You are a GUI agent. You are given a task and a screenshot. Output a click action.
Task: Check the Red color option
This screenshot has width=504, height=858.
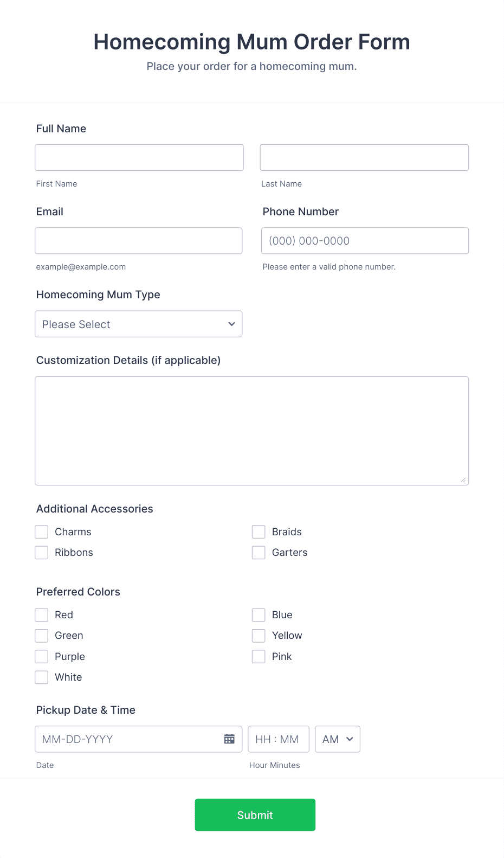(42, 614)
